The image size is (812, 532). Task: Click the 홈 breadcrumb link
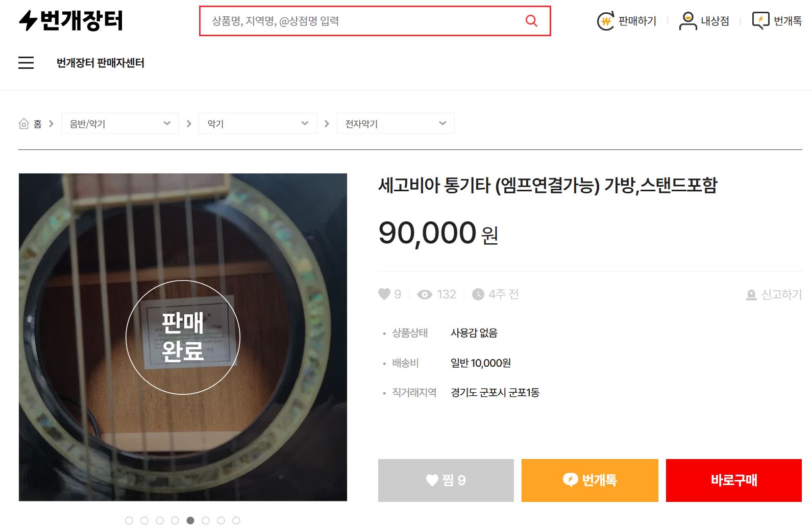coord(38,123)
